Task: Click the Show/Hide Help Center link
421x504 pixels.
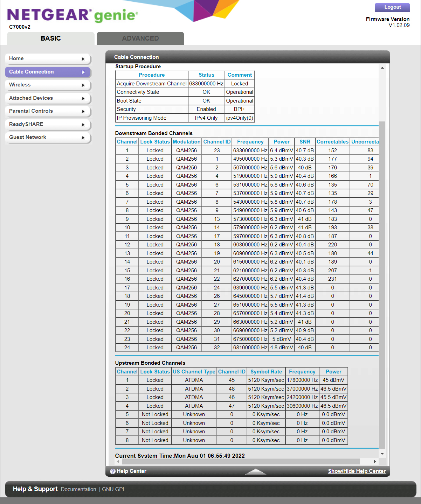Action: point(357,471)
